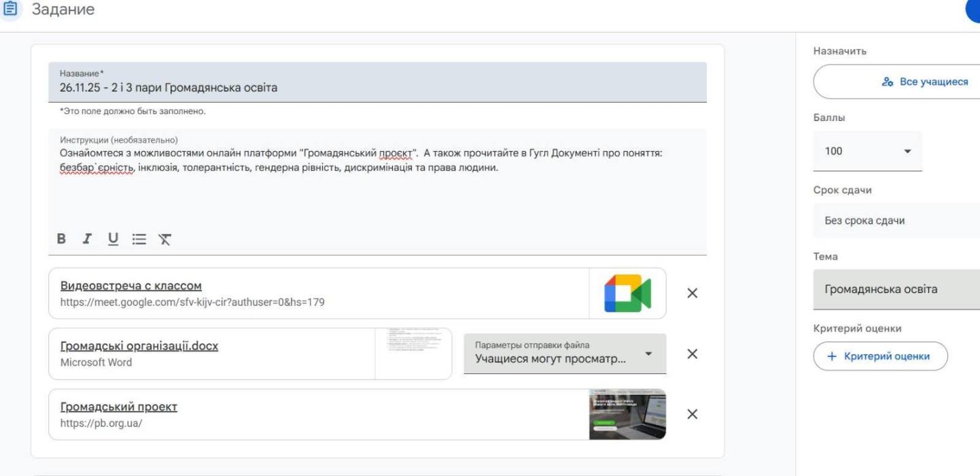980x476 pixels.
Task: Remove the Видеовстреча с классом attachment
Action: tap(692, 293)
